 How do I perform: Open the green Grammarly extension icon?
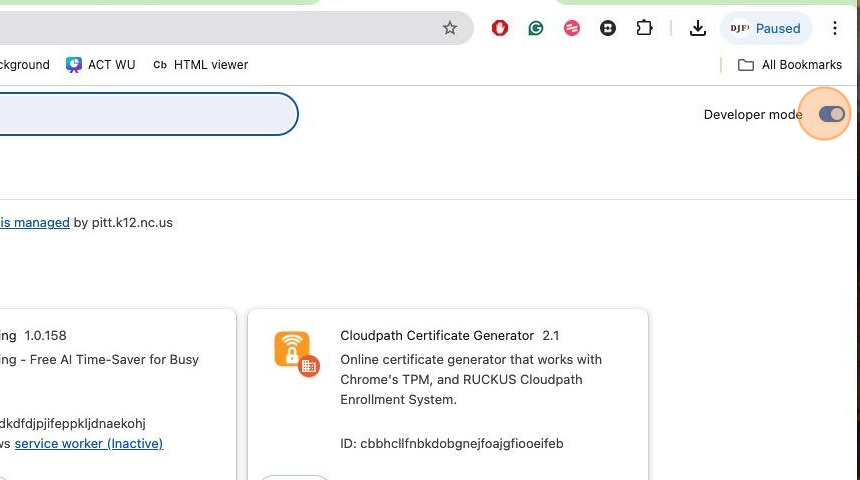[535, 28]
